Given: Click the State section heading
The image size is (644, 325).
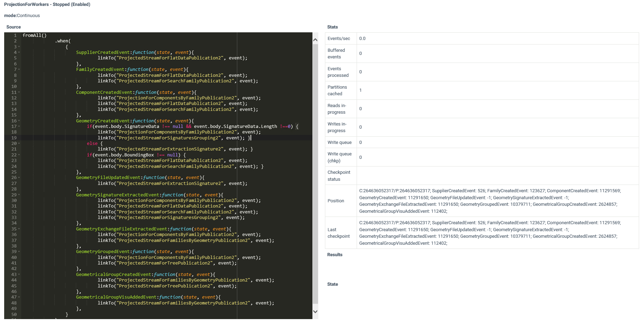Looking at the screenshot, I should click(333, 284).
